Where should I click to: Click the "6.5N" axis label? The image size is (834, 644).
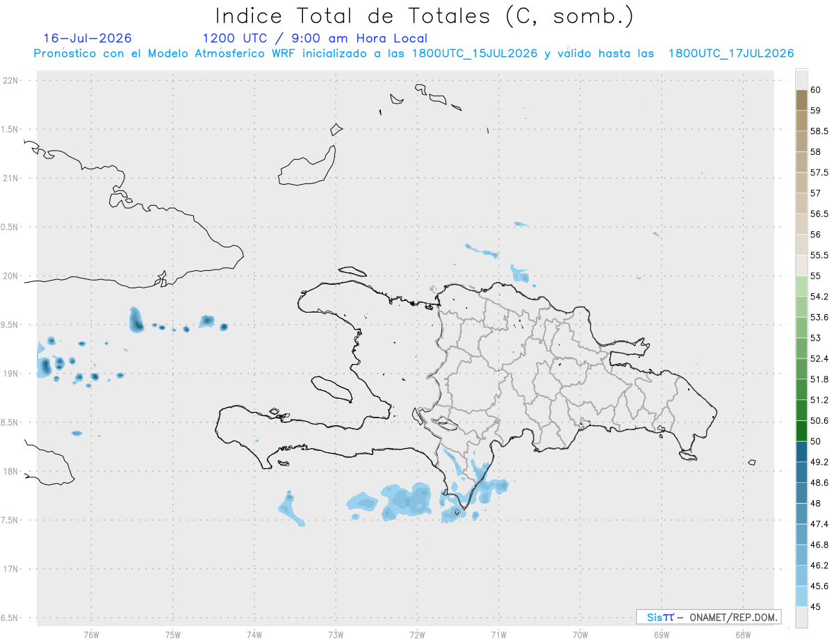10,618
